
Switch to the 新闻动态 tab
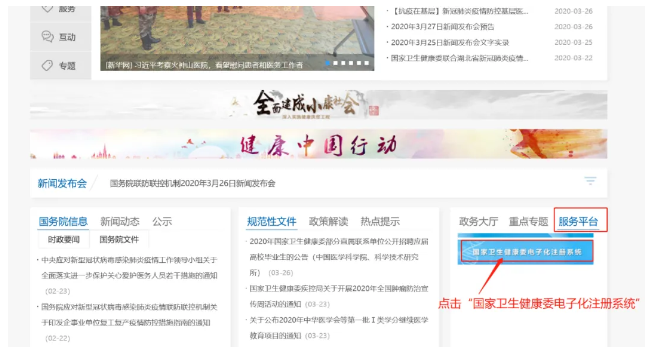point(120,221)
